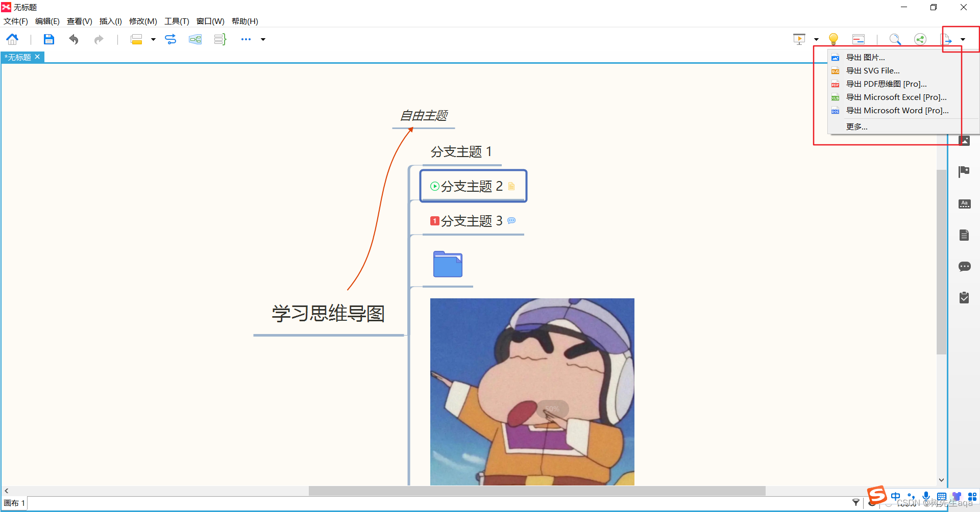Choose 导出 Microsoft Excel [Pro]... option
Viewport: 980px width, 512px height.
[903, 97]
